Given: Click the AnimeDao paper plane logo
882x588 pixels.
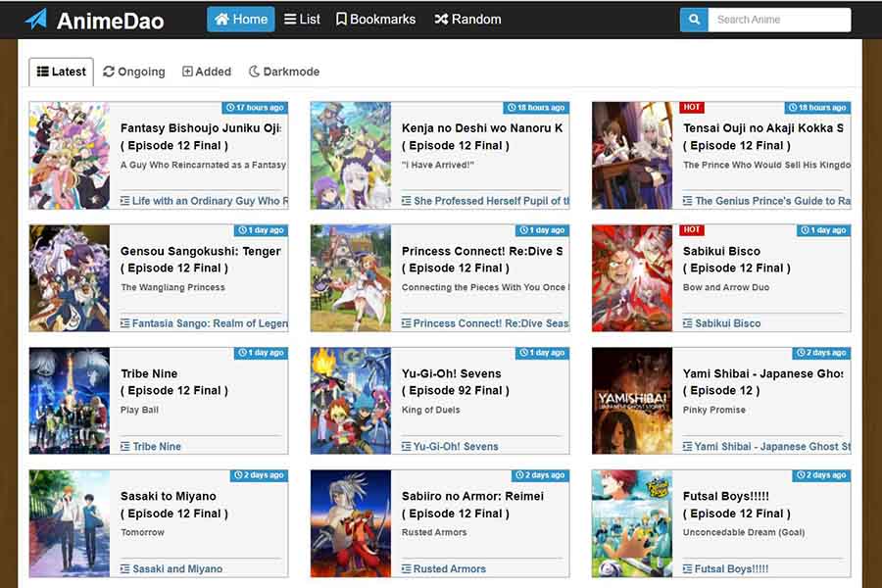Looking at the screenshot, I should pos(36,20).
